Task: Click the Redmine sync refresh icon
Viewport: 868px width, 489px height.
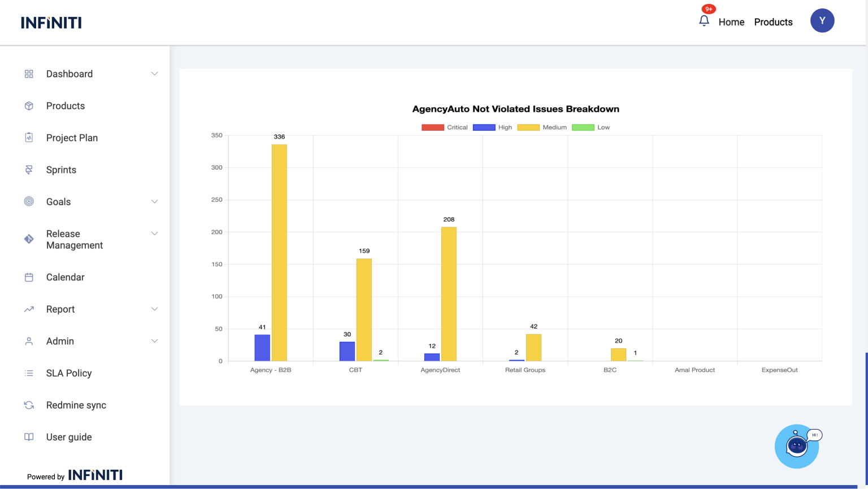Action: click(29, 405)
